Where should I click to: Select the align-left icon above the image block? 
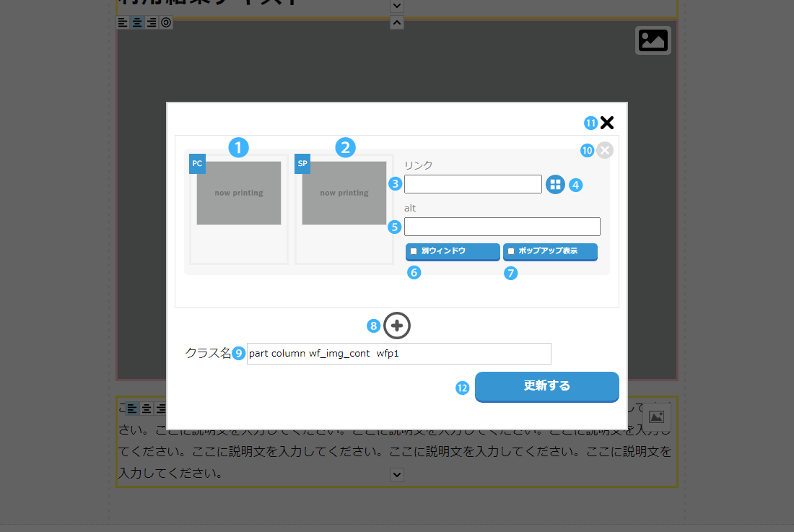pyautogui.click(x=123, y=22)
